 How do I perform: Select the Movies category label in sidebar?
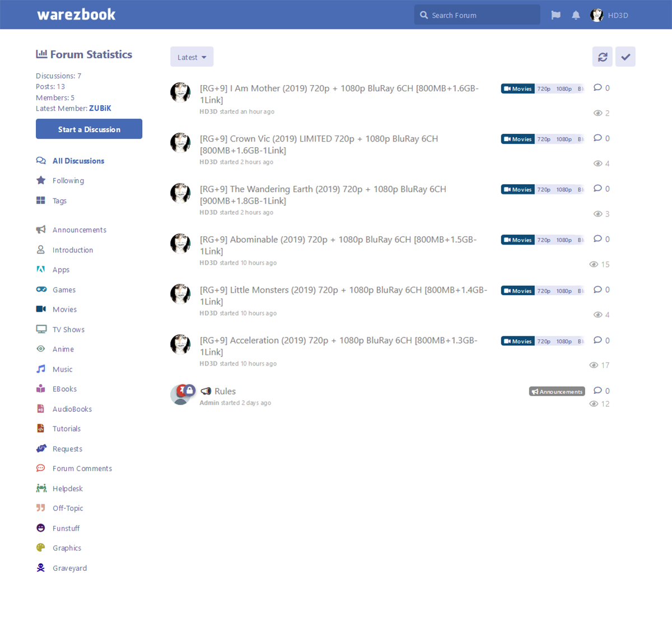64,309
